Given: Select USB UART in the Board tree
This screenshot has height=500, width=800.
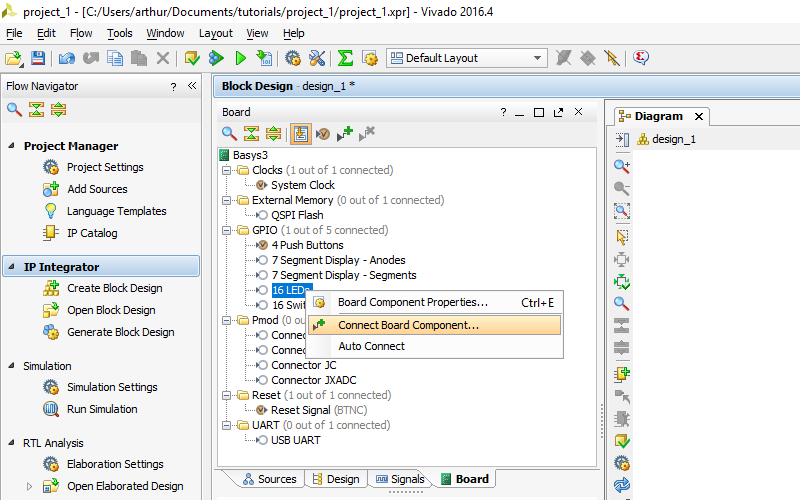Looking at the screenshot, I should click(x=296, y=440).
